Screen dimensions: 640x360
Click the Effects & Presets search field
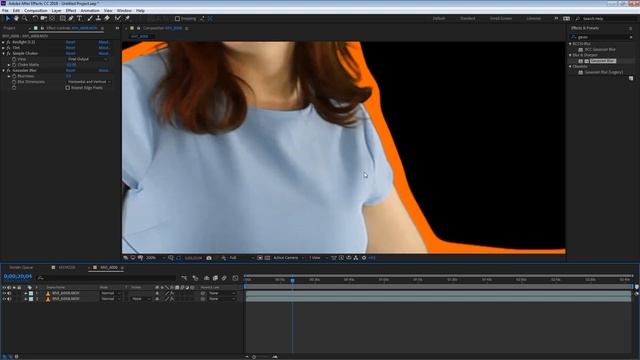click(602, 37)
